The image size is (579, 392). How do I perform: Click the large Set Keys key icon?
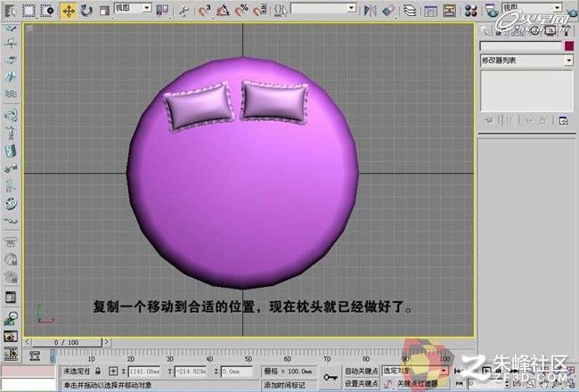(x=330, y=377)
